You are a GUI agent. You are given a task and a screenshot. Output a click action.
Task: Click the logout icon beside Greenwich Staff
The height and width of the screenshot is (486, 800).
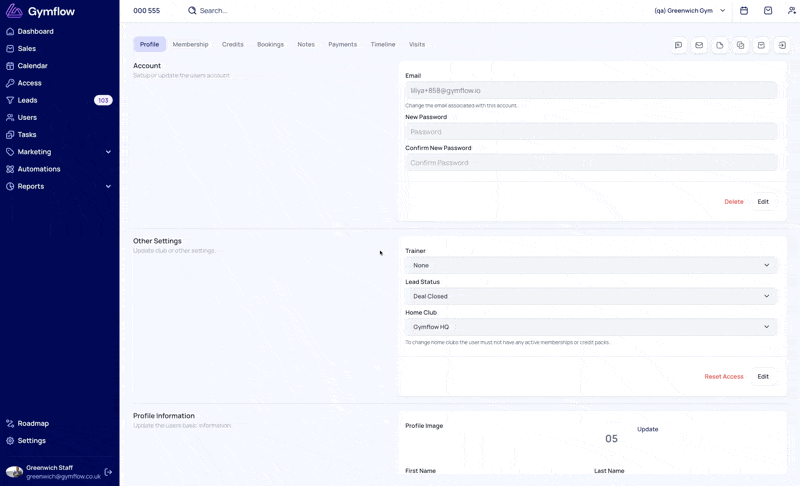pyautogui.click(x=109, y=472)
